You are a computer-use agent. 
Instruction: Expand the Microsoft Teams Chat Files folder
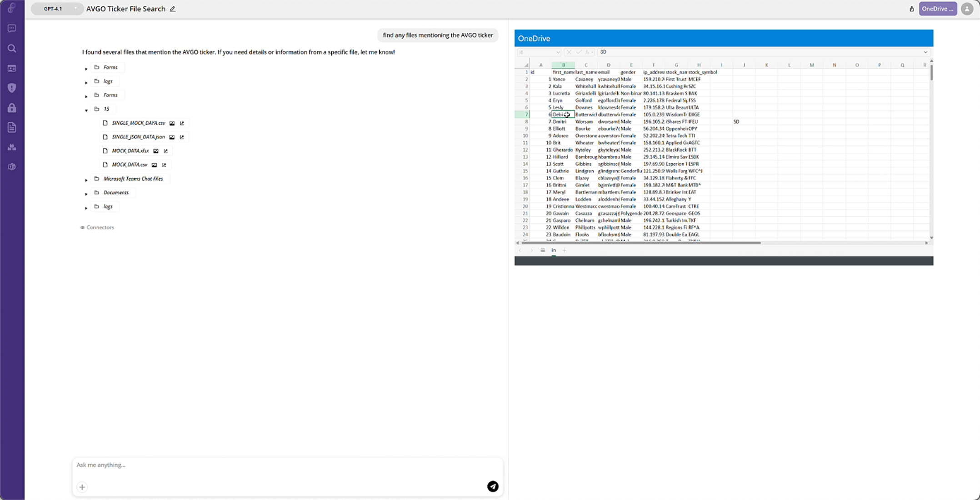(86, 180)
